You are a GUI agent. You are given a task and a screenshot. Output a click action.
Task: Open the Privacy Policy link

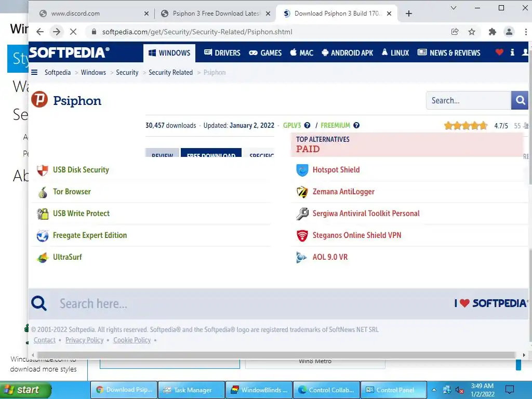pyautogui.click(x=85, y=340)
